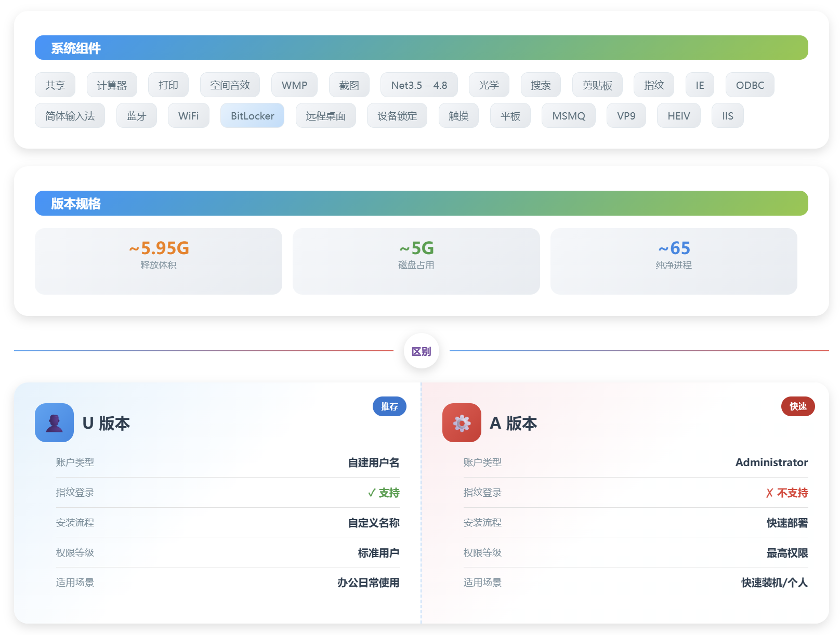The image size is (840, 635).
Task: Select the 截图 tag
Action: coord(349,85)
